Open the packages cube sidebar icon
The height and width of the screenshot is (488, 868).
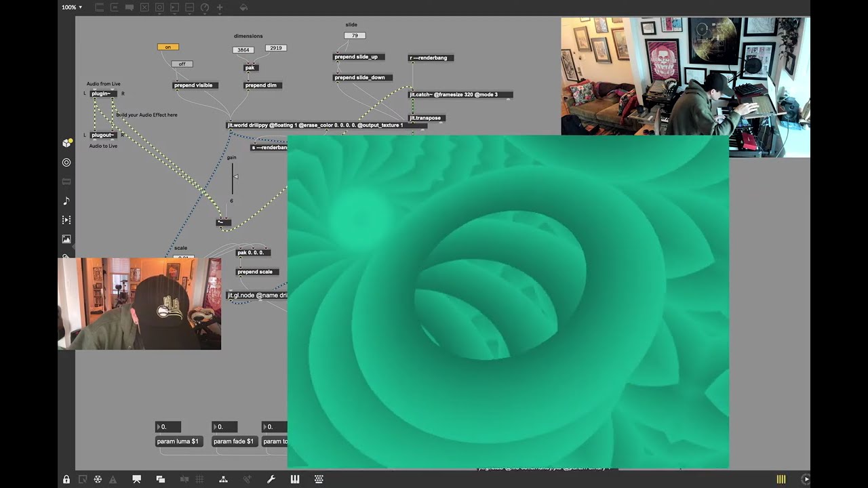point(66,143)
